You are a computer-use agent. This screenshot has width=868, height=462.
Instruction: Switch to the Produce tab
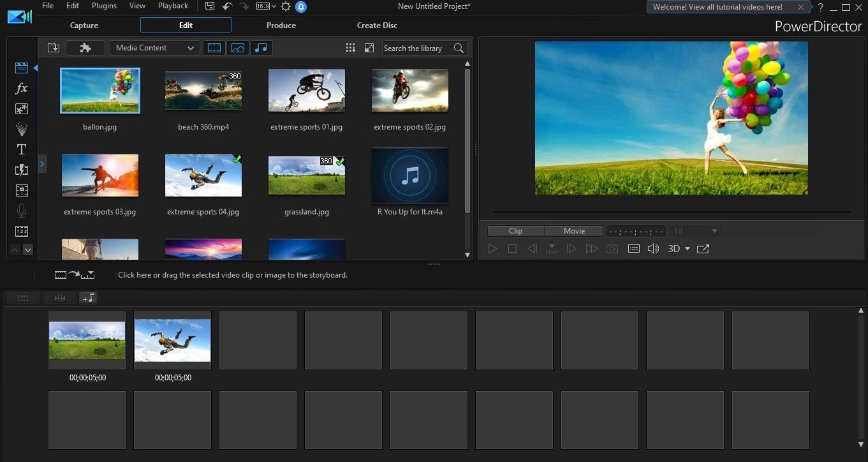pos(281,26)
